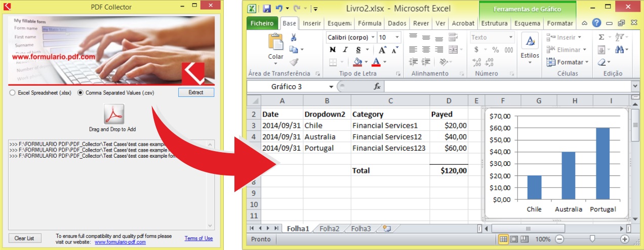
Task: Toggle underline formatting (S) in Excel
Action: point(358,50)
